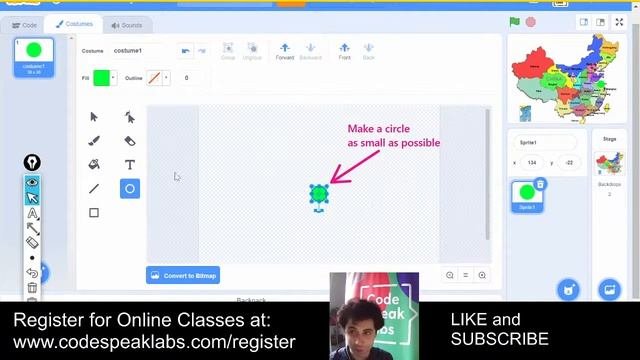
Task: Switch to the Sounds tab
Action: pyautogui.click(x=127, y=25)
